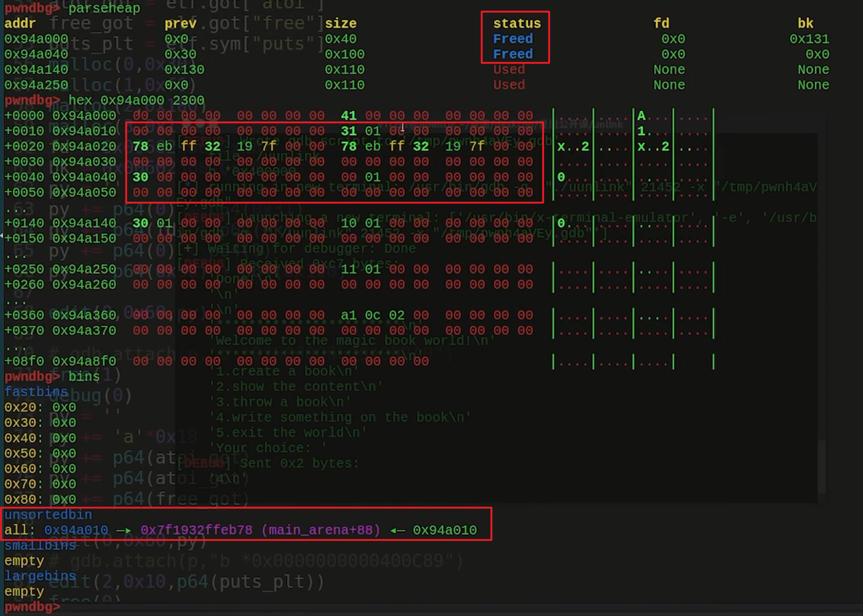Click the Used status of chunk 0x94a140
This screenshot has height=616, width=863.
509,70
